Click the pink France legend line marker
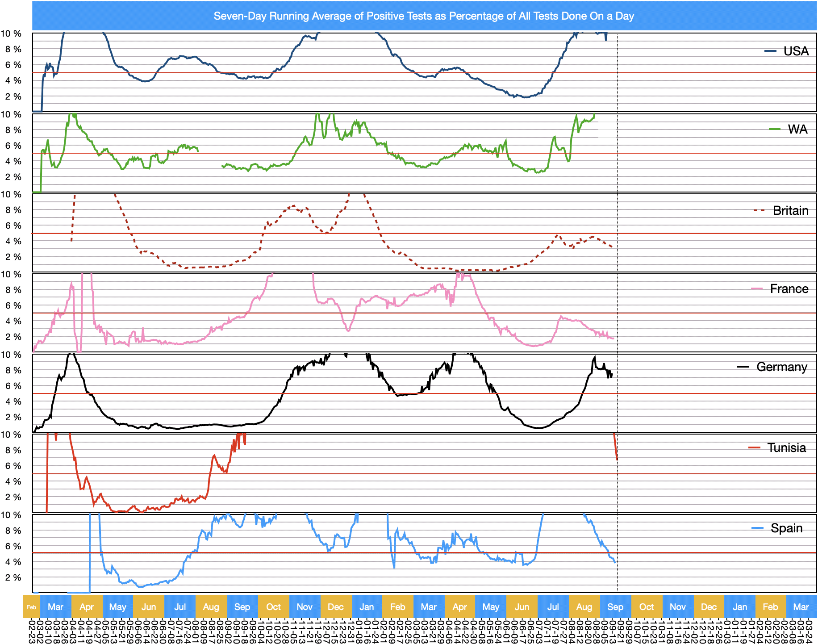The width and height of the screenshot is (818, 644). pos(757,289)
